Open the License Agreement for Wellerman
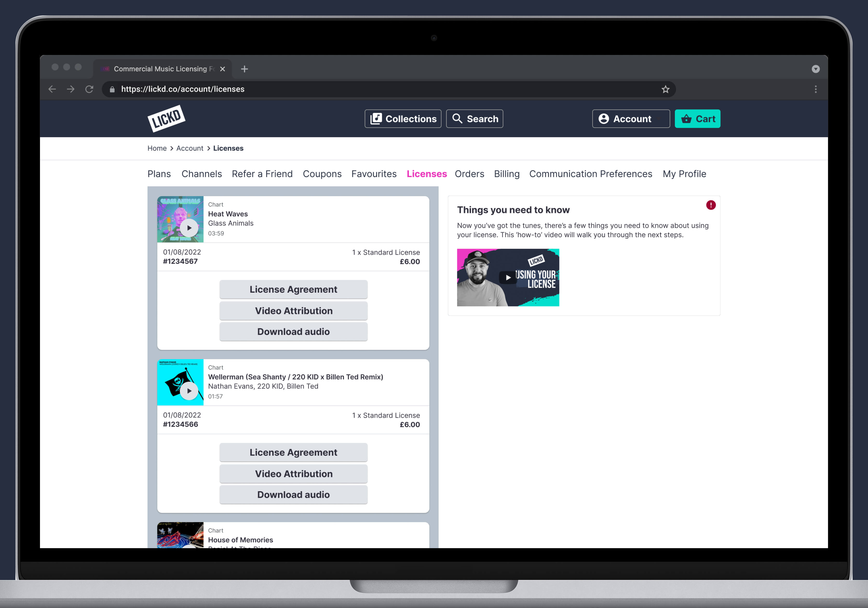868x608 pixels. (293, 452)
